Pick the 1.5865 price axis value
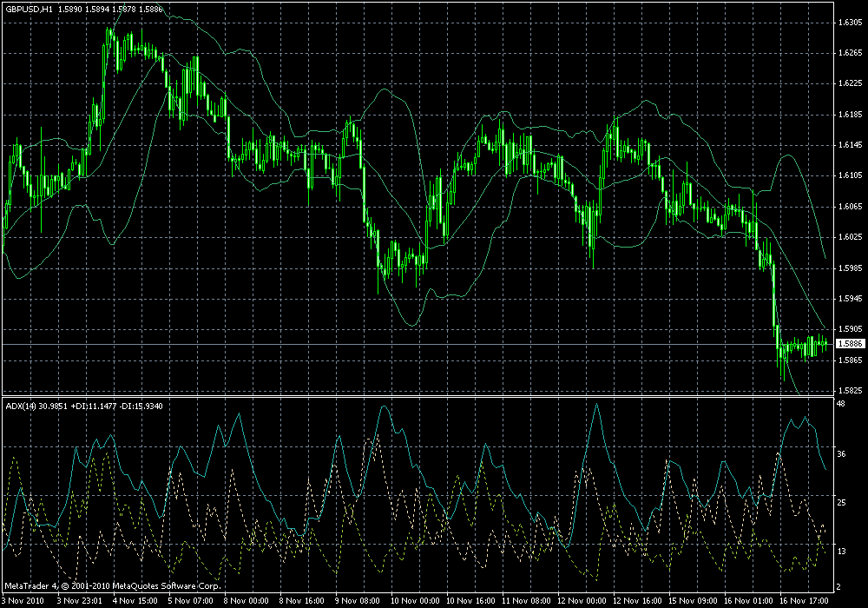The image size is (868, 608). [851, 360]
